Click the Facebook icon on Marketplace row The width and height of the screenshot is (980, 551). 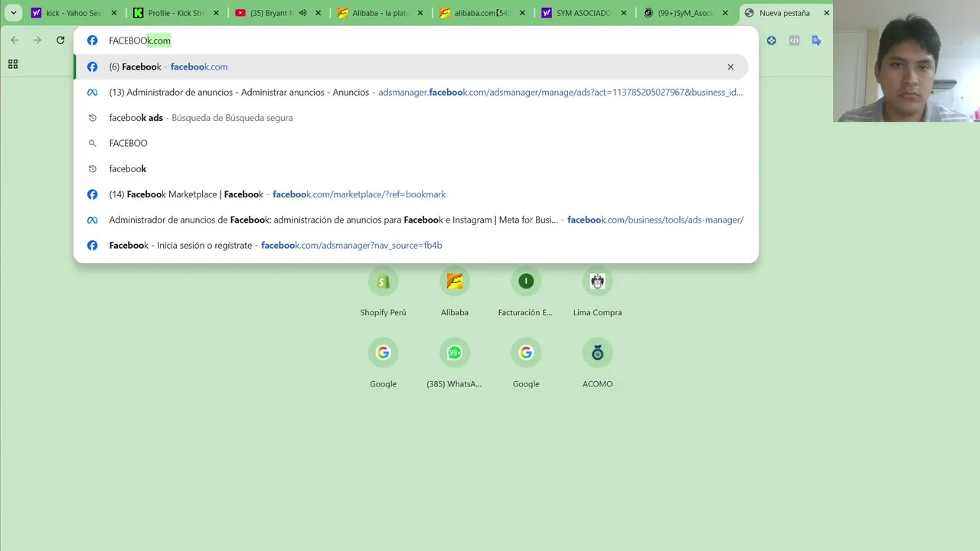[92, 194]
